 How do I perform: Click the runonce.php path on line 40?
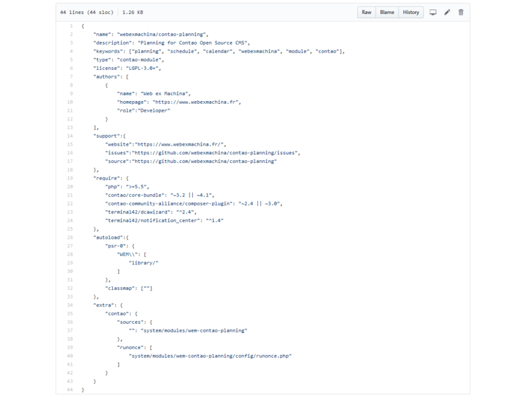click(x=210, y=356)
